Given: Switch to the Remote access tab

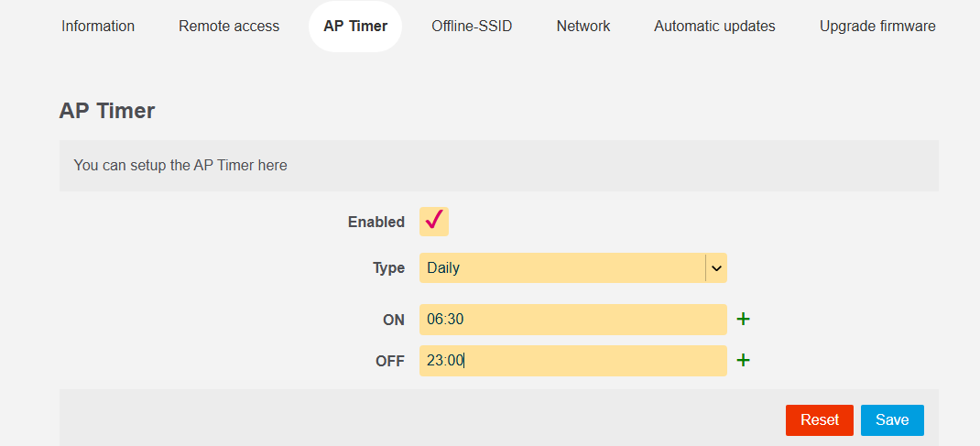Looking at the screenshot, I should [x=229, y=27].
